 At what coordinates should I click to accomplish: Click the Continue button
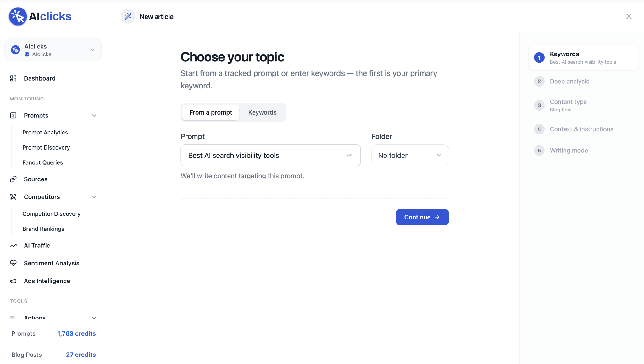pos(422,217)
